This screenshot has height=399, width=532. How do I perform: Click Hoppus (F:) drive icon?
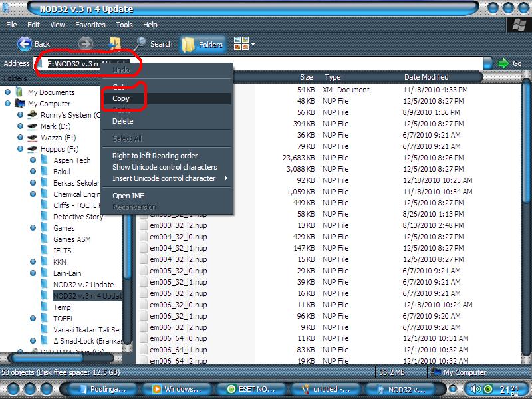coord(33,148)
